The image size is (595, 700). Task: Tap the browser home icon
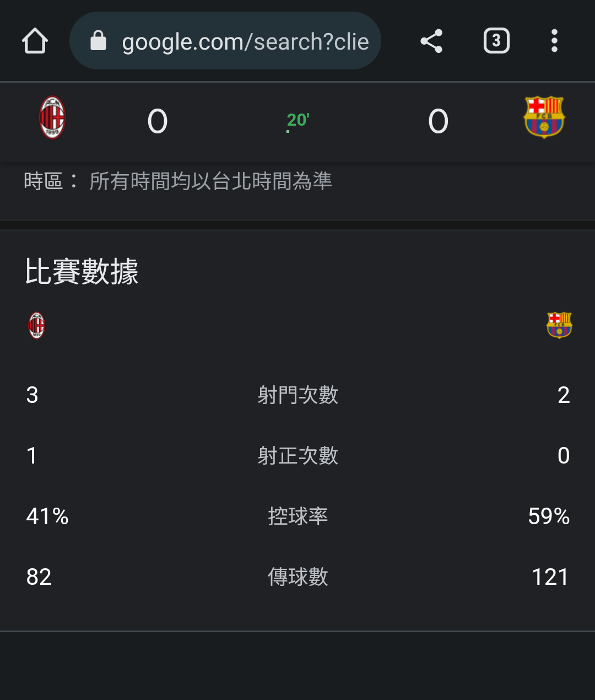(35, 41)
